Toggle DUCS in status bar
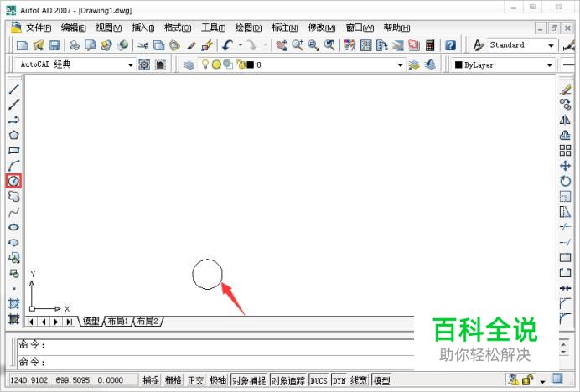 click(x=318, y=380)
